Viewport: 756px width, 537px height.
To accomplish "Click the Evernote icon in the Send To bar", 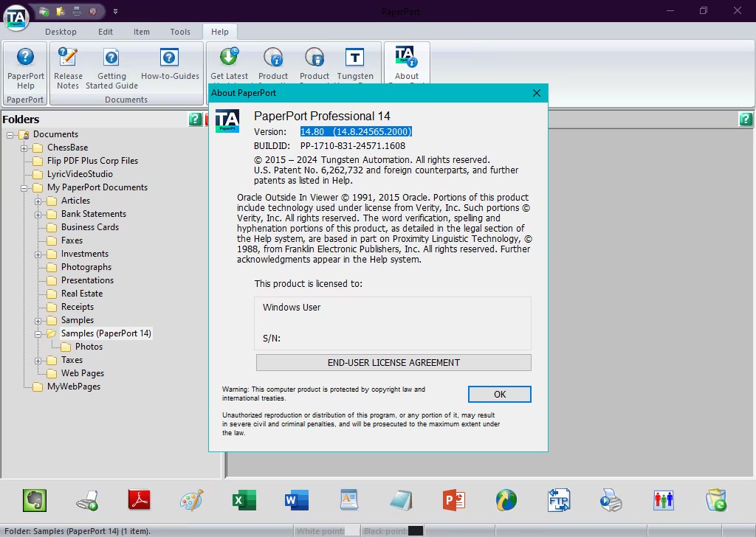I will [34, 500].
